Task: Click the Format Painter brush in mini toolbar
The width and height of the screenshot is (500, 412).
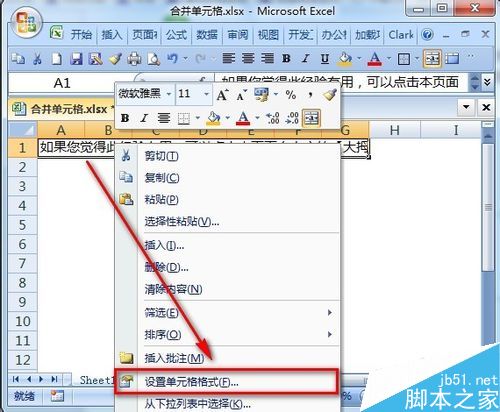Action: (330, 95)
